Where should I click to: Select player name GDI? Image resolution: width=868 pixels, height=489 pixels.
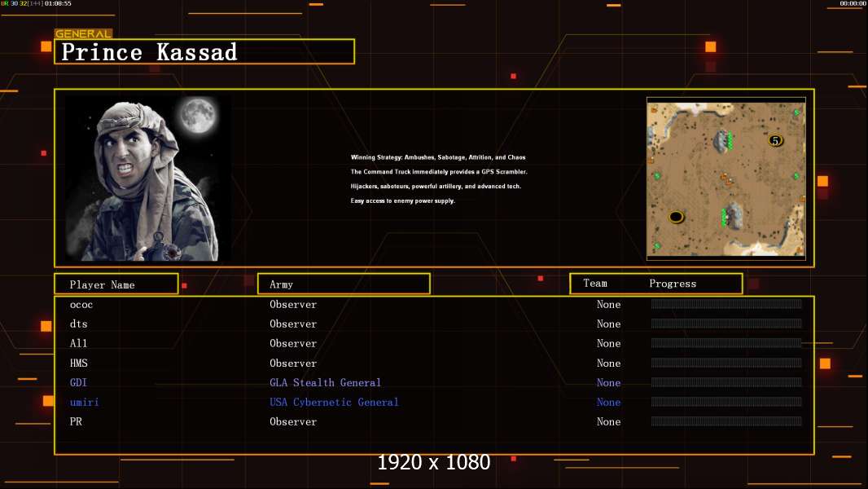click(78, 382)
